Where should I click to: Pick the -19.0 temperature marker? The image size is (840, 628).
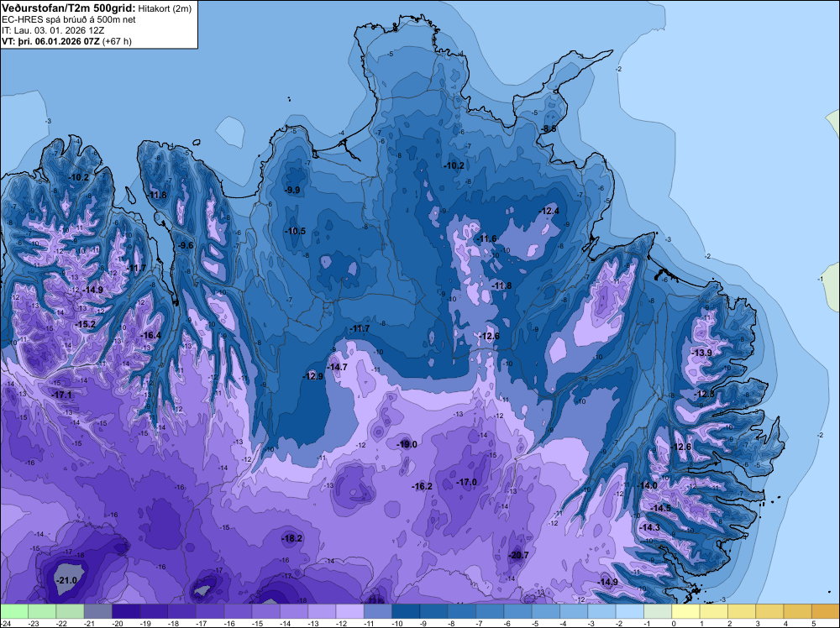click(x=406, y=444)
